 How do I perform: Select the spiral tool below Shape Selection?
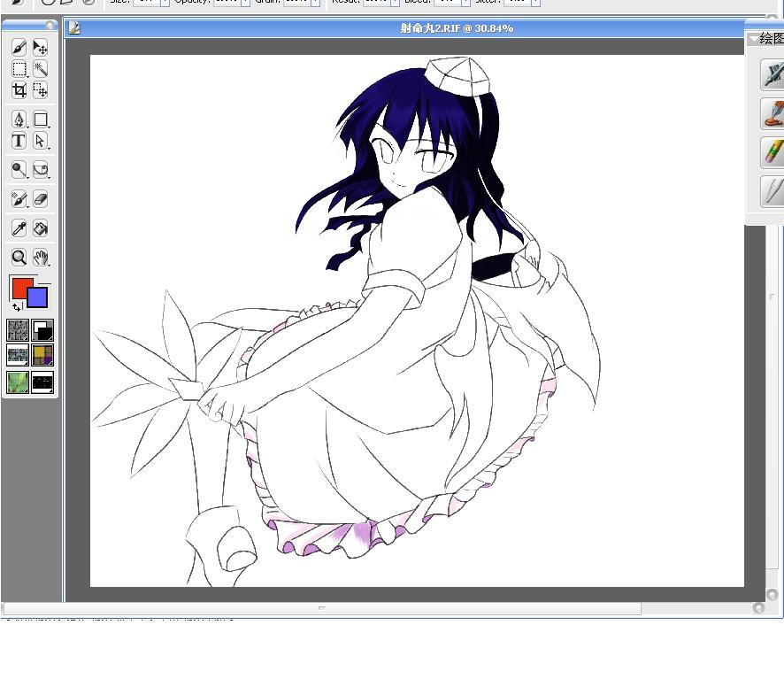pyautogui.click(x=41, y=170)
